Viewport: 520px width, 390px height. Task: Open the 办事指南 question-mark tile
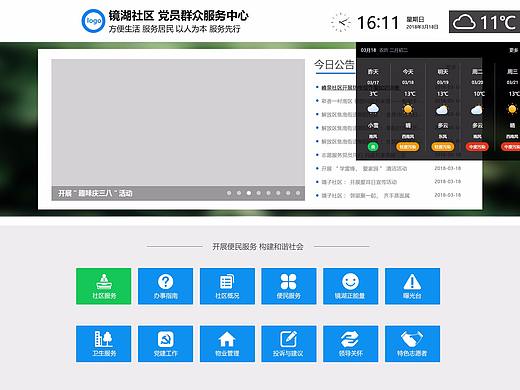coord(165,286)
